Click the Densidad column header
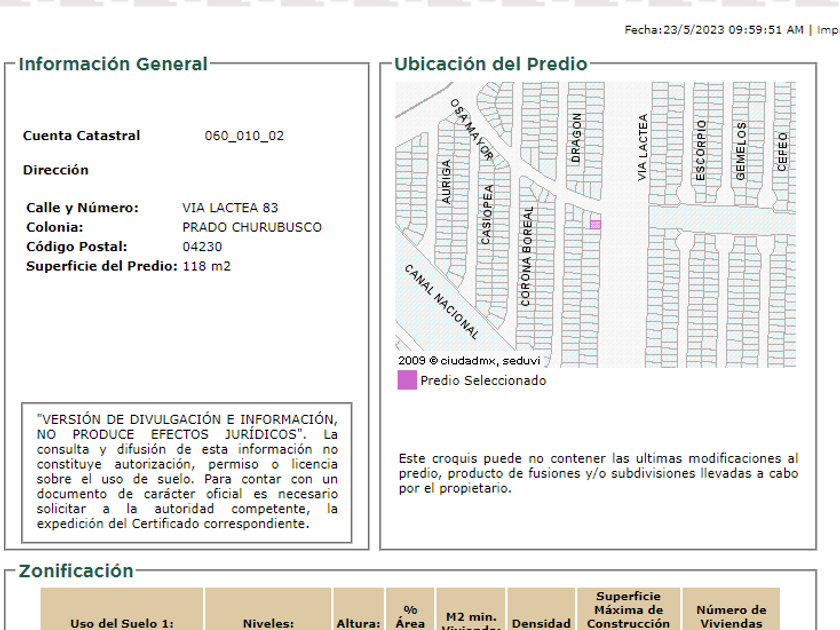The image size is (840, 630). click(541, 622)
